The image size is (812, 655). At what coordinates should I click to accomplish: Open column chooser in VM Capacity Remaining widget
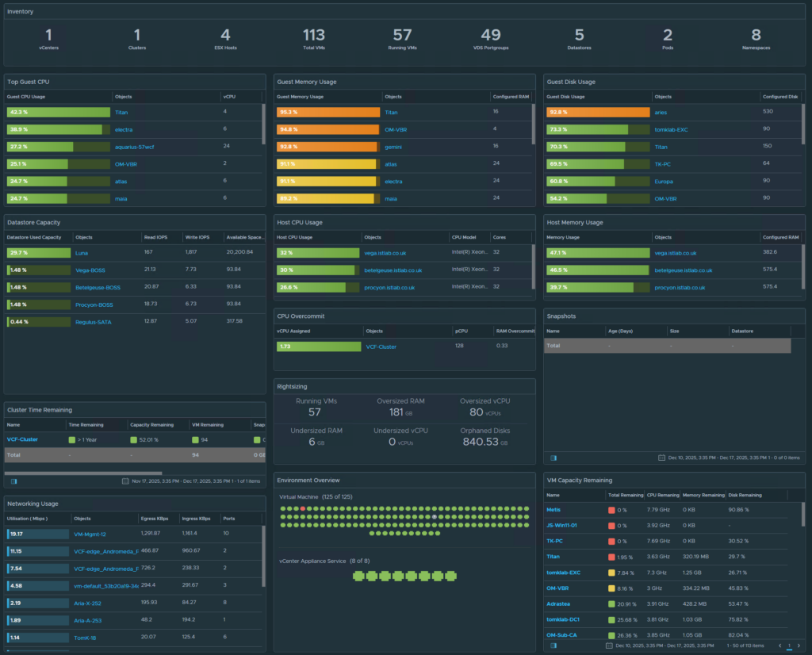click(x=553, y=645)
